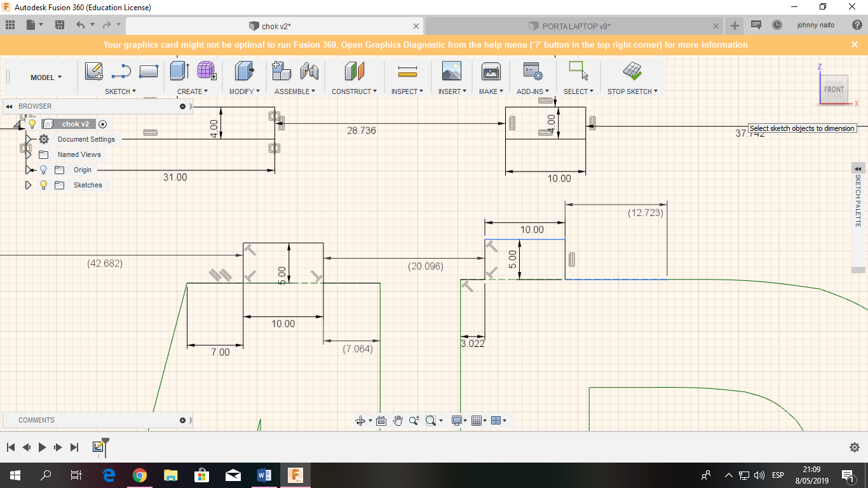Select the Create Sketch tool icon
This screenshot has width=868, height=488.
coord(94,71)
